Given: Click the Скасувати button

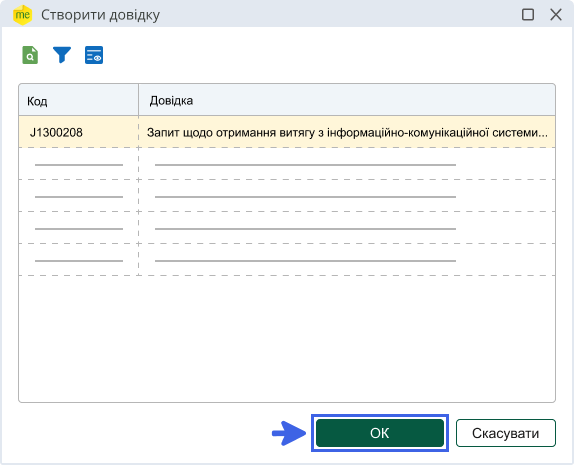Looking at the screenshot, I should point(506,433).
